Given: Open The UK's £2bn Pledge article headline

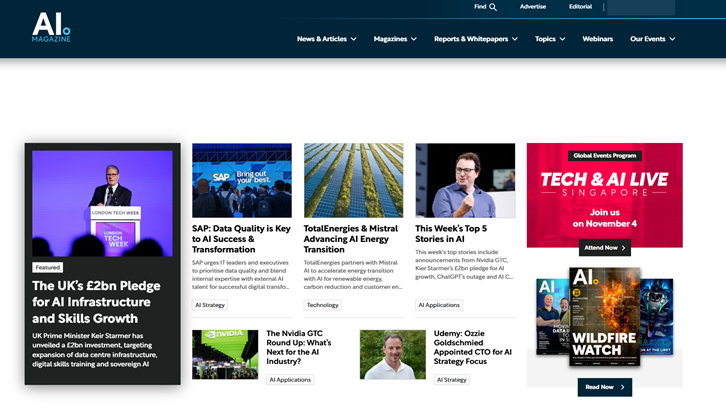Looking at the screenshot, I should 96,302.
